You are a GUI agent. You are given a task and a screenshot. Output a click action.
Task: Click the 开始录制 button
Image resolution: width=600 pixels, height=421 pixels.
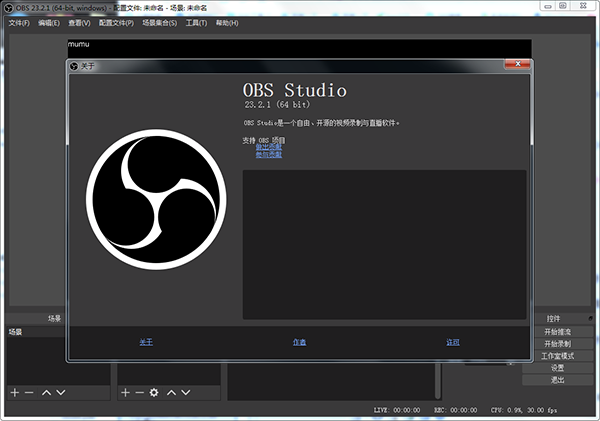tap(558, 344)
